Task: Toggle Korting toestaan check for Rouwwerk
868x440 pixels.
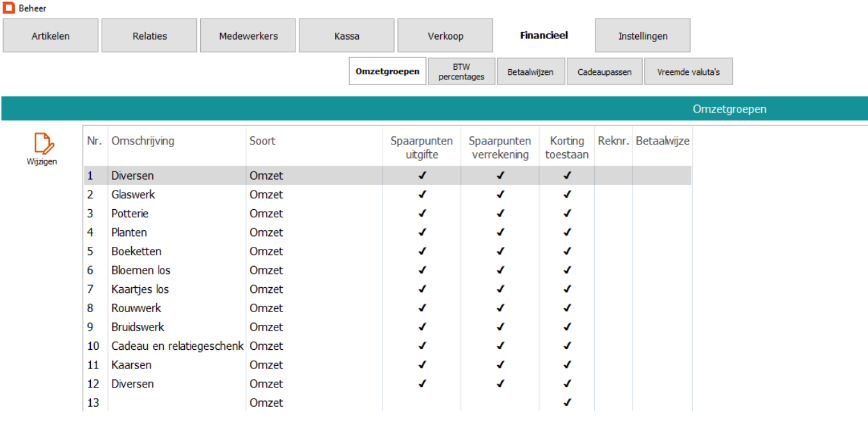Action: tap(567, 308)
